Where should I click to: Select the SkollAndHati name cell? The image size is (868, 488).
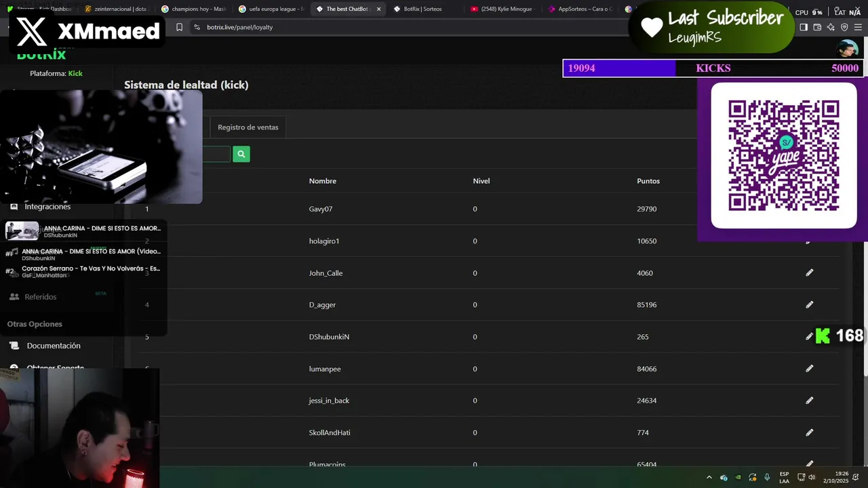tap(330, 432)
